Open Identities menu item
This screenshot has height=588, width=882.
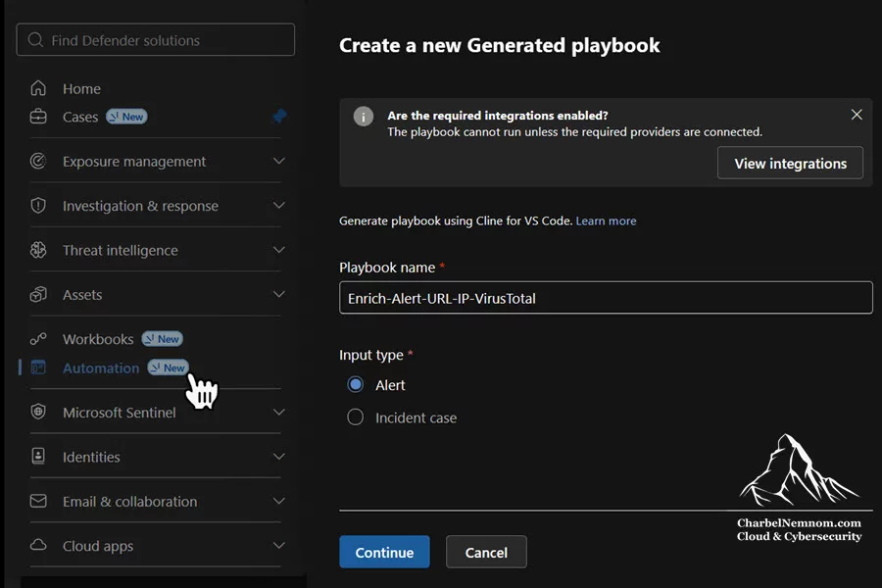[91, 457]
